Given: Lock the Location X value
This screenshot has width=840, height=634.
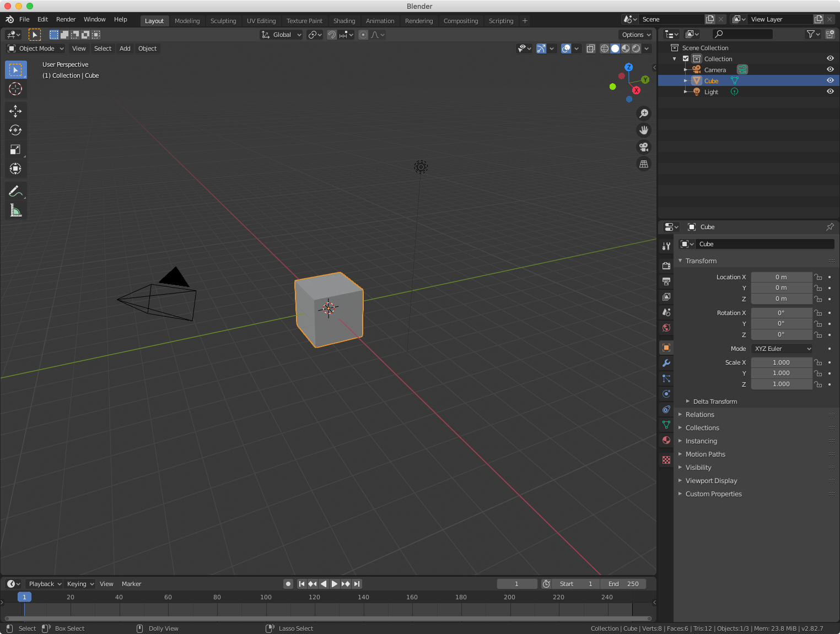Looking at the screenshot, I should click(x=818, y=277).
